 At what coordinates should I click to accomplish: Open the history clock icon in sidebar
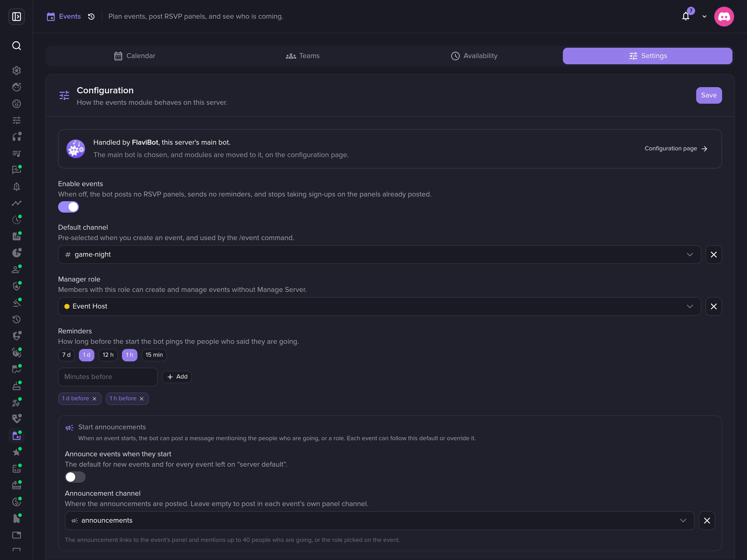pos(17,319)
